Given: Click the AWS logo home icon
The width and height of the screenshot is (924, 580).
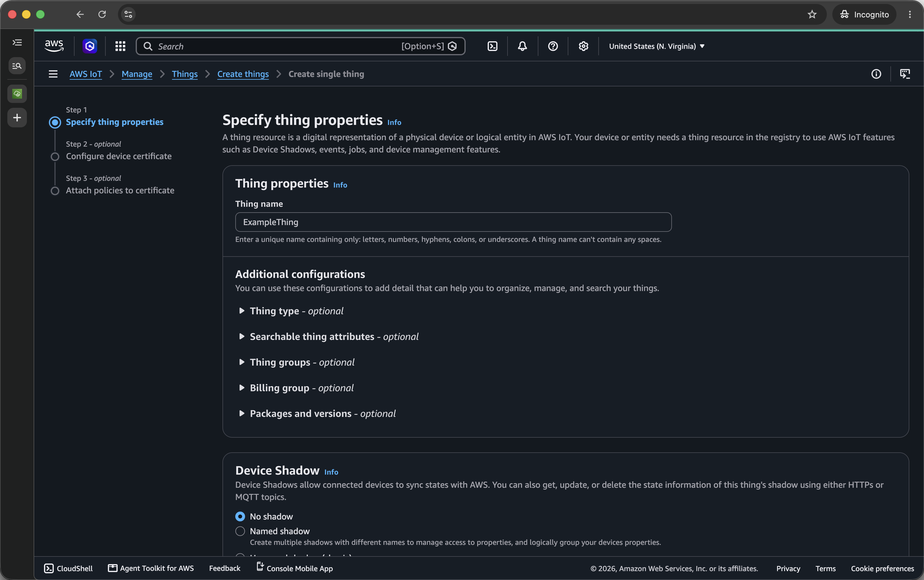Looking at the screenshot, I should (x=54, y=46).
